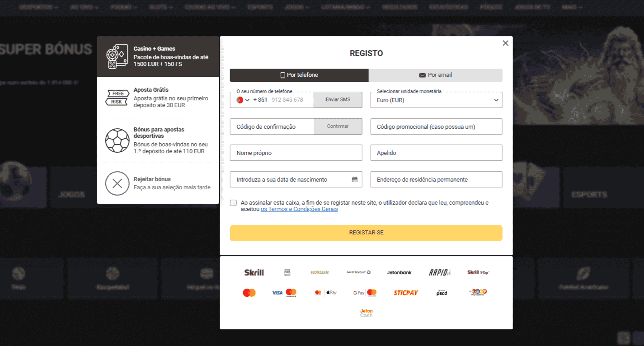Click the Rejeitar bónus X circle icon
This screenshot has width=644, height=346.
(x=117, y=183)
